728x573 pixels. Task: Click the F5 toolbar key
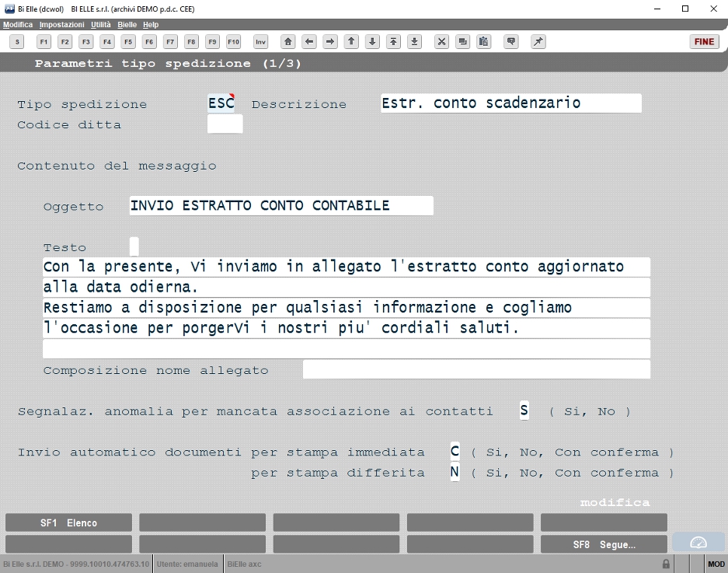tap(128, 42)
